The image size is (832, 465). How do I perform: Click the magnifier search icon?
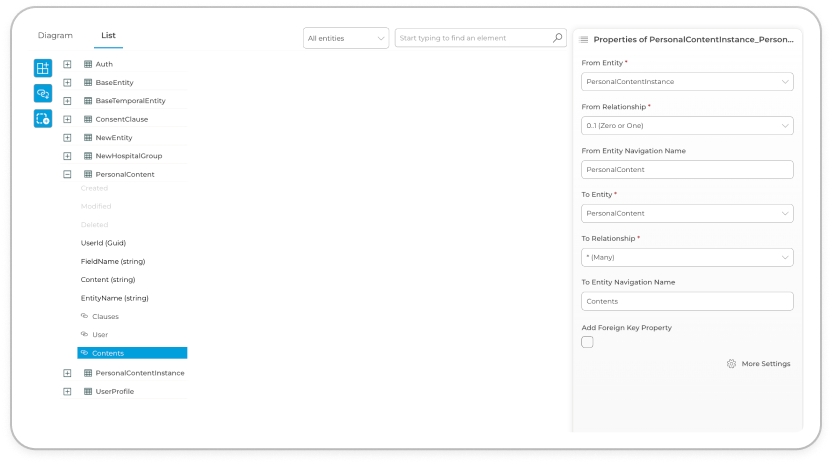pyautogui.click(x=558, y=38)
